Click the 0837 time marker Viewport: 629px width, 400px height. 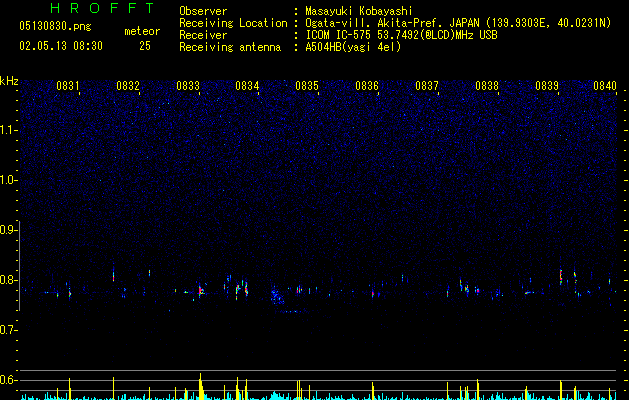coord(427,86)
